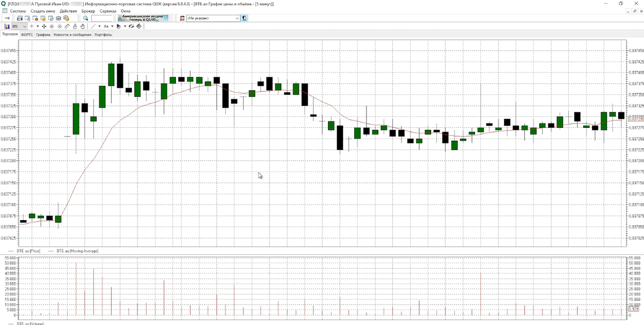Image resolution: width=644 pixels, height=325 pixels.
Task: Click the table window icon with lock
Action: [27, 18]
